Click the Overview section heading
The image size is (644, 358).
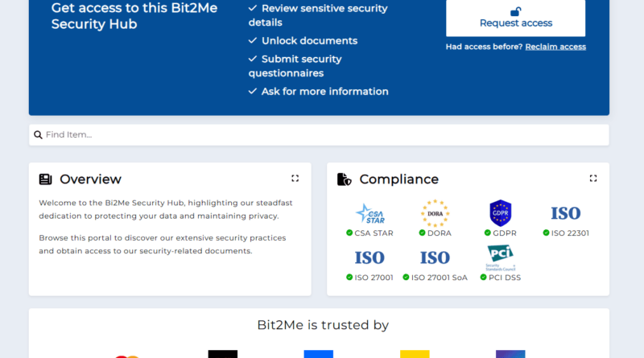tap(90, 179)
